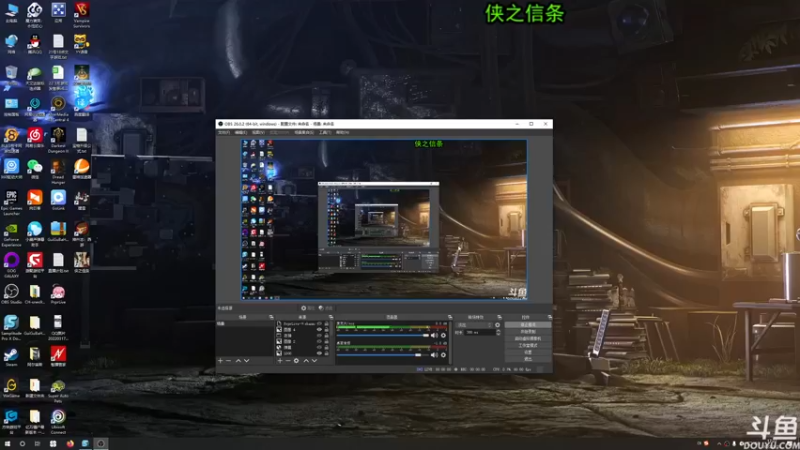Image resolution: width=800 pixels, height=450 pixels.
Task: Open the File menu in OBS
Action: click(224, 133)
